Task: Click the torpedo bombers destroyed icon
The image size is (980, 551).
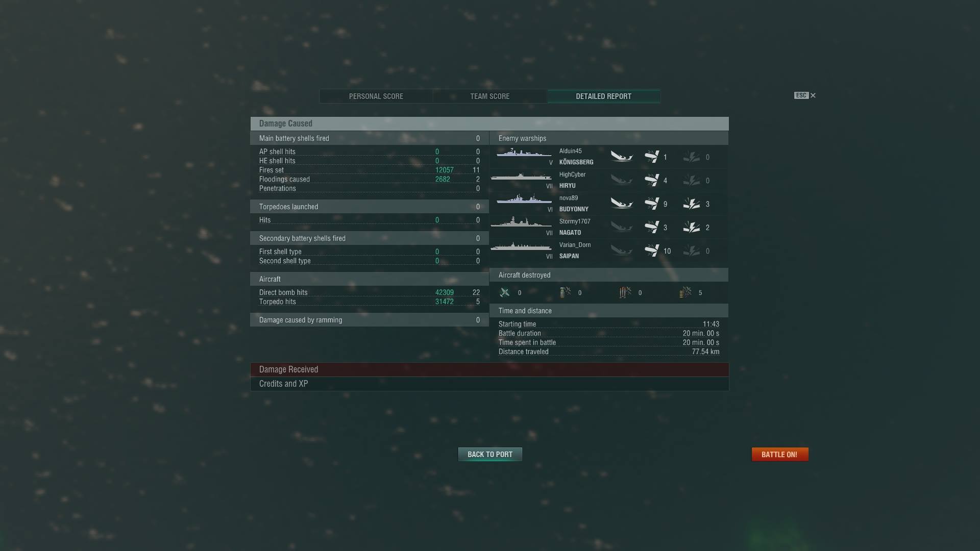Action: click(x=625, y=292)
